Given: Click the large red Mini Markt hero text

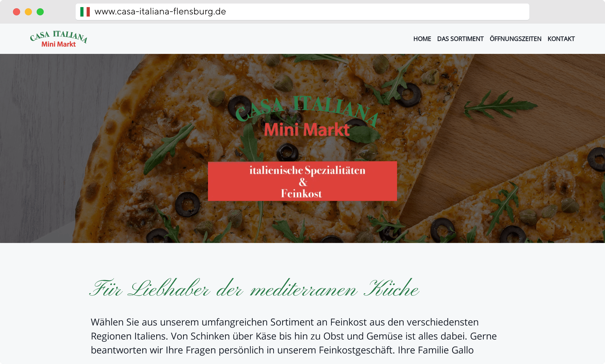Looking at the screenshot, I should click(307, 130).
